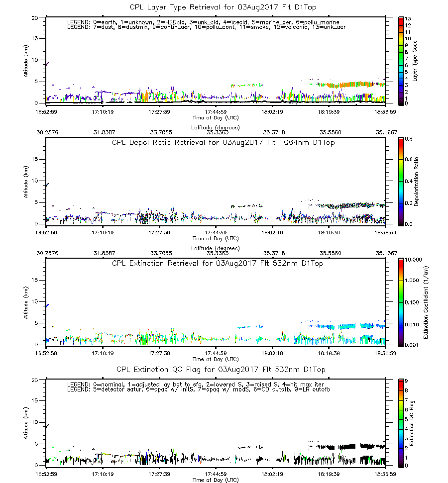Click the Extinction Coefficient color bar
The height and width of the screenshot is (483, 448).
tap(401, 302)
